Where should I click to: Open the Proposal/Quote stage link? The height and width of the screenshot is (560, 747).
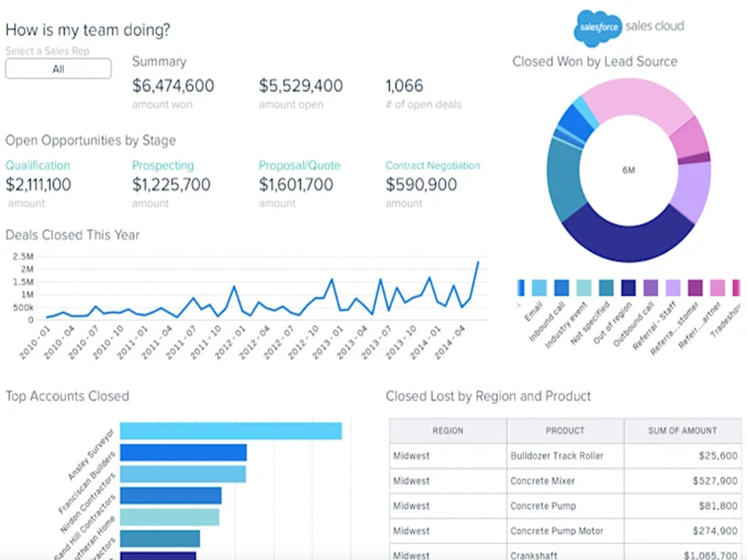click(x=300, y=165)
